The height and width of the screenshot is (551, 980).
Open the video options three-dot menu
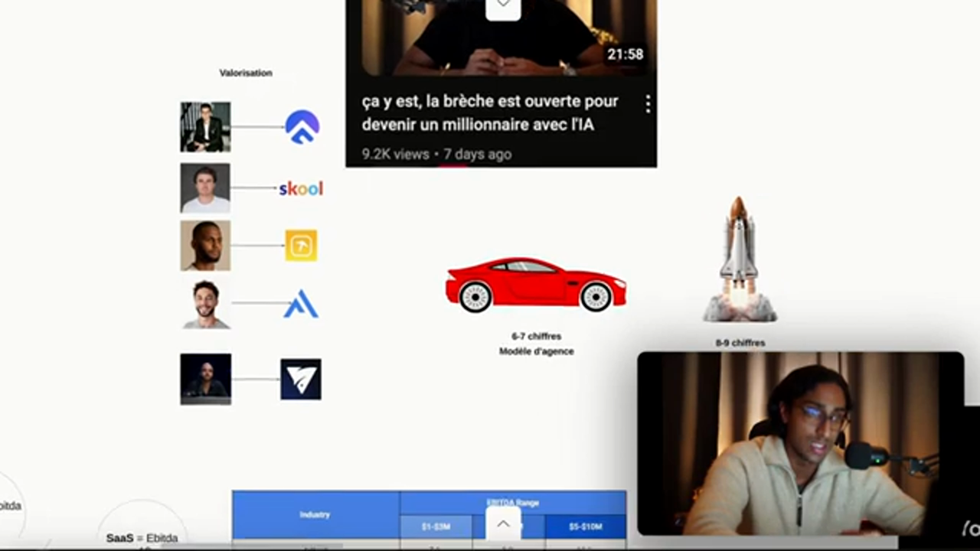[648, 104]
